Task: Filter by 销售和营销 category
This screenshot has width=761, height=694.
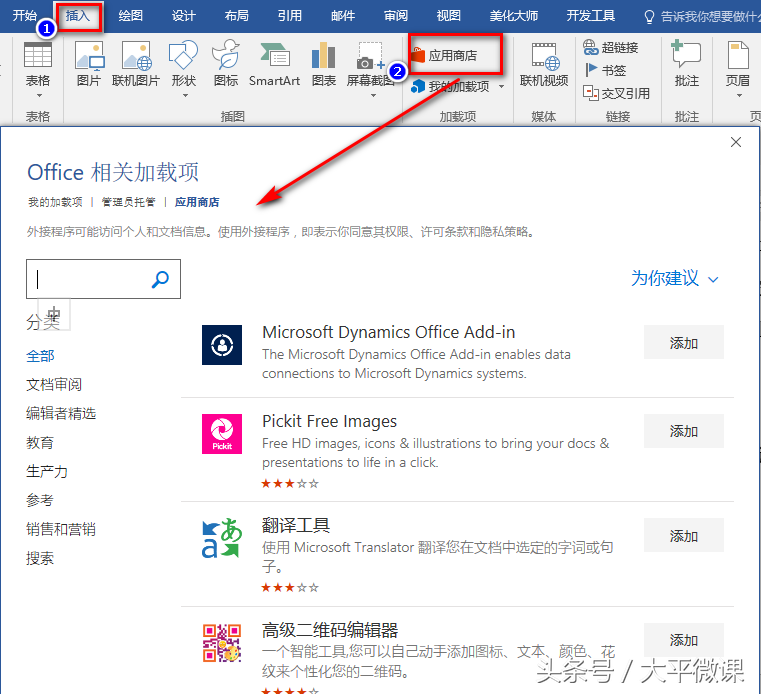Action: click(61, 529)
